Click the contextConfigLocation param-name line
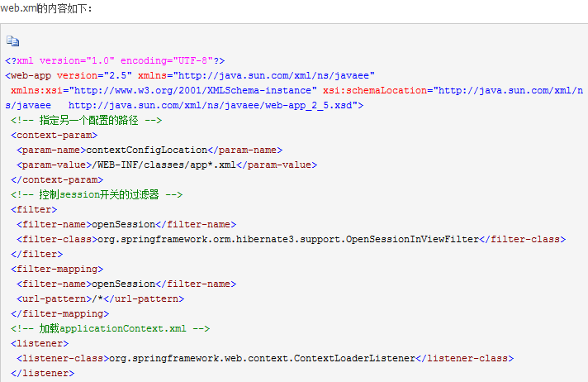 coord(149,150)
